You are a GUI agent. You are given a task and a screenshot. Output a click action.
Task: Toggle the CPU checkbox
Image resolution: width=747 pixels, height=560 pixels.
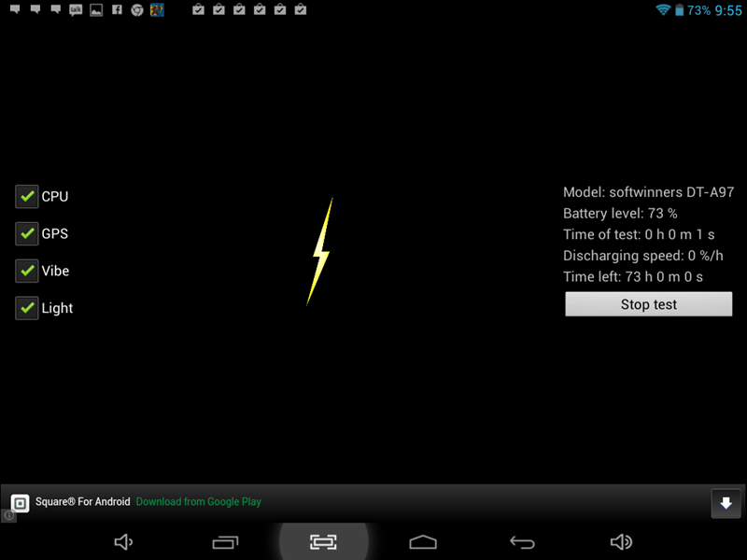27,196
